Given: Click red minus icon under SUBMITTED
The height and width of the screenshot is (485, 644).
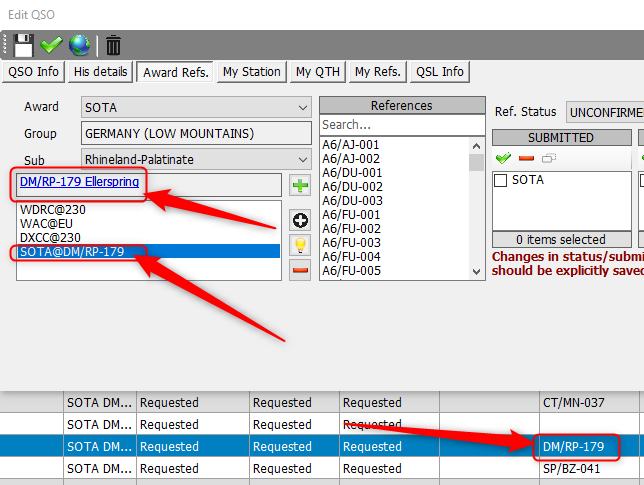Looking at the screenshot, I should point(526,158).
